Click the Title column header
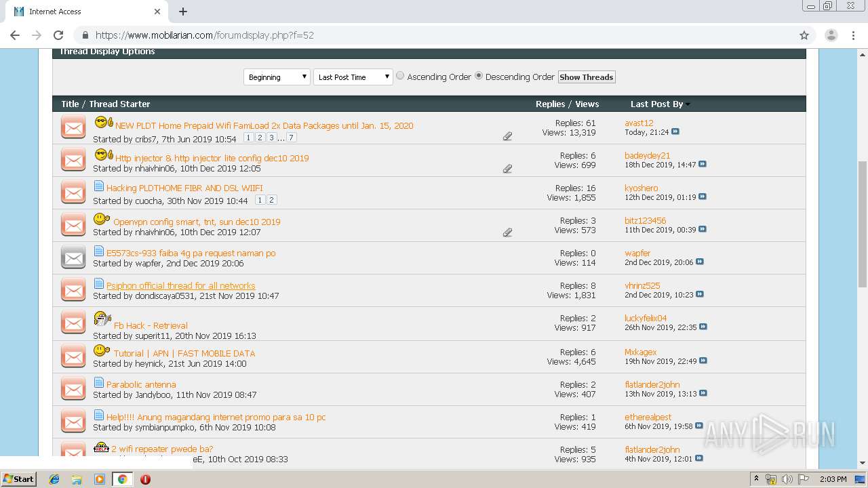This screenshot has height=488, width=868. click(x=70, y=104)
